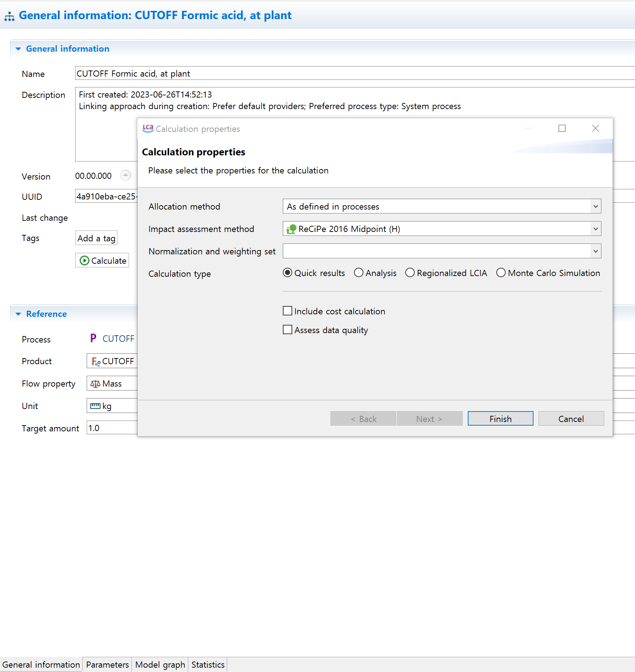Expand Normalization and weighting set dropdown
Viewport: 635px width, 672px height.
[595, 251]
